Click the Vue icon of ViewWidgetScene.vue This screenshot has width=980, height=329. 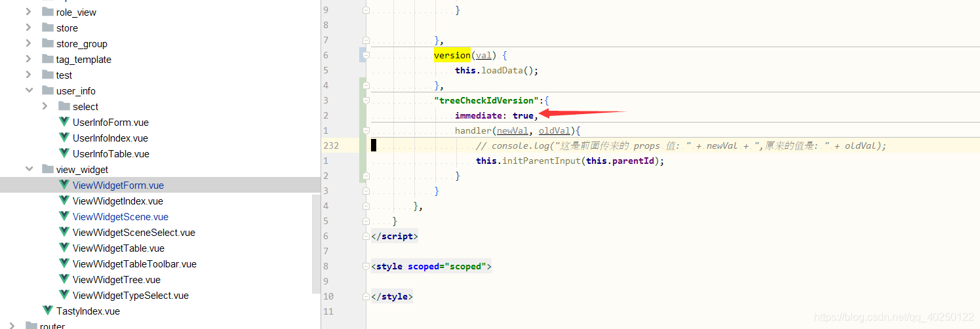pyautogui.click(x=64, y=216)
